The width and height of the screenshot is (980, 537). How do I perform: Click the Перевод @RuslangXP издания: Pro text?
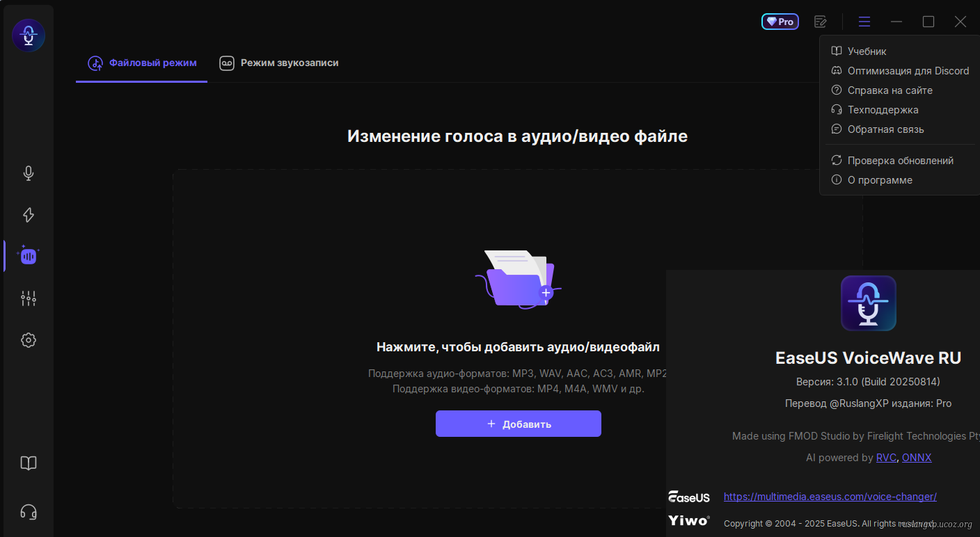pos(868,403)
